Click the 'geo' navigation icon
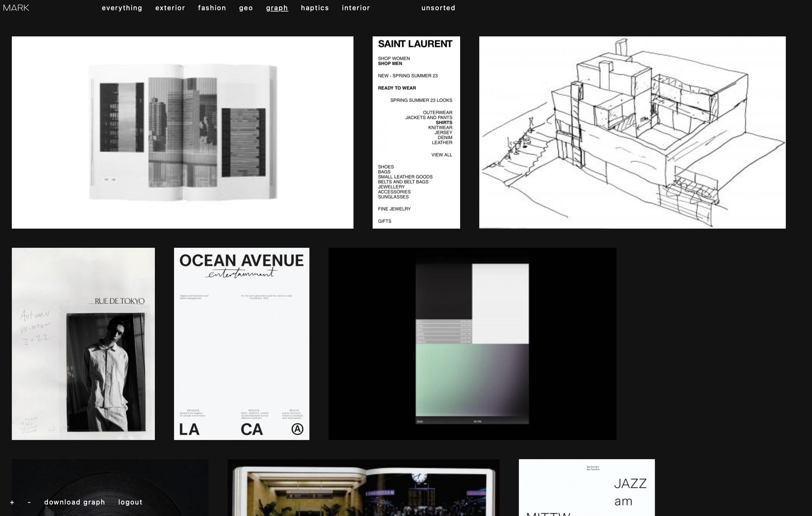The height and width of the screenshot is (516, 812). tap(246, 8)
